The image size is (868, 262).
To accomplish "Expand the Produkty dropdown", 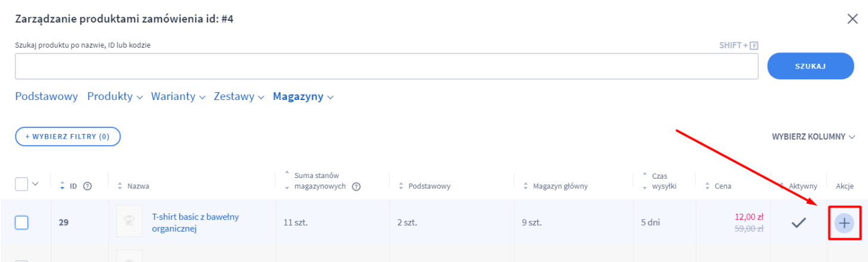I will pos(115,96).
